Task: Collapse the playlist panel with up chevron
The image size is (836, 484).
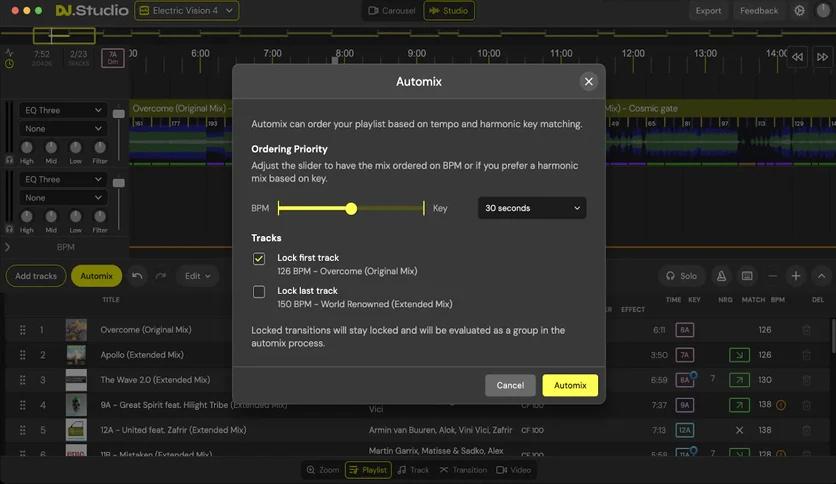Action: click(x=821, y=276)
